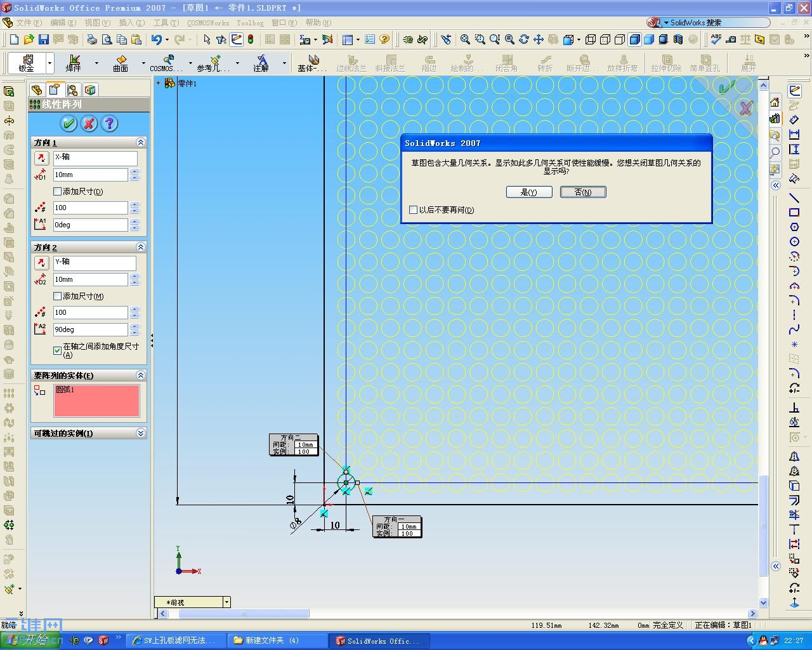
Task: Open the 钣金 toolbar dropdown arrow
Action: point(50,63)
